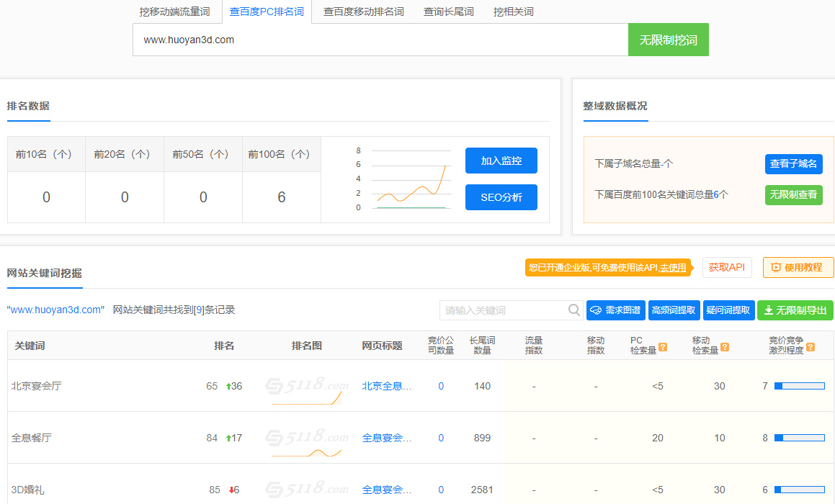Click the green 无限制查看 button
The width and height of the screenshot is (835, 504).
[x=793, y=195]
